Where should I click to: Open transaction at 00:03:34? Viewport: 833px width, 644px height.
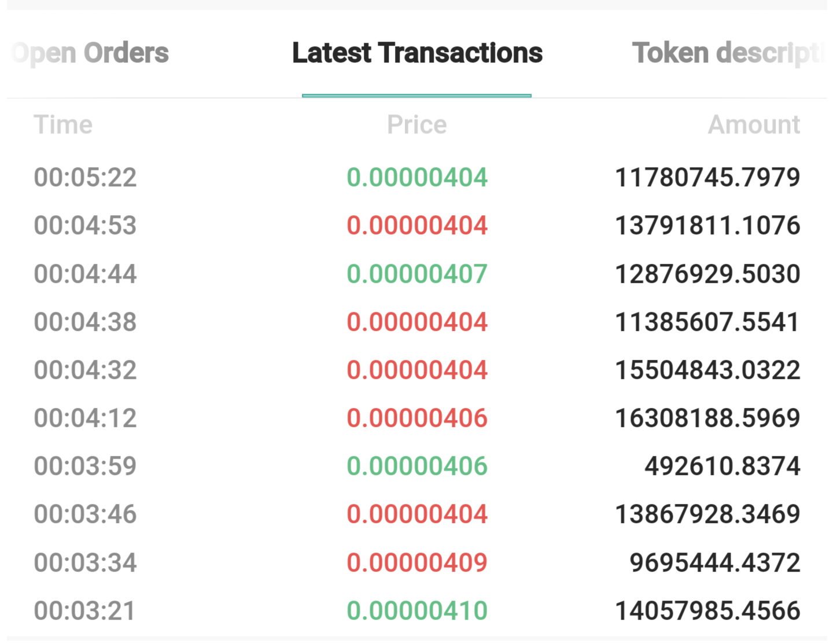(85, 562)
